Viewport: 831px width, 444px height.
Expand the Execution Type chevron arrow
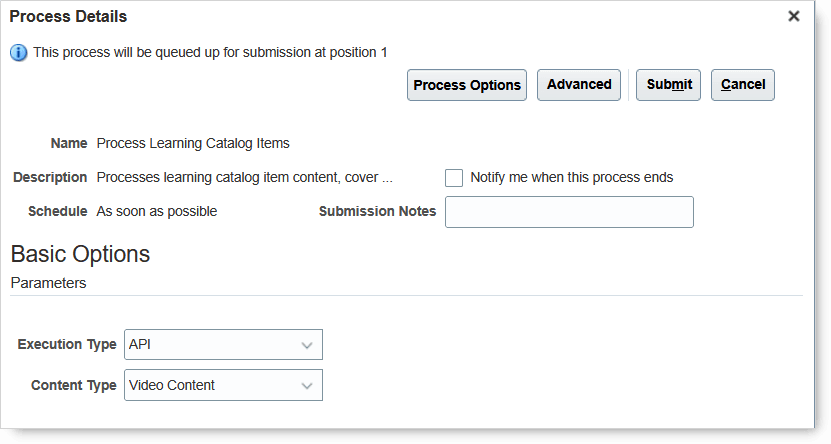(307, 345)
